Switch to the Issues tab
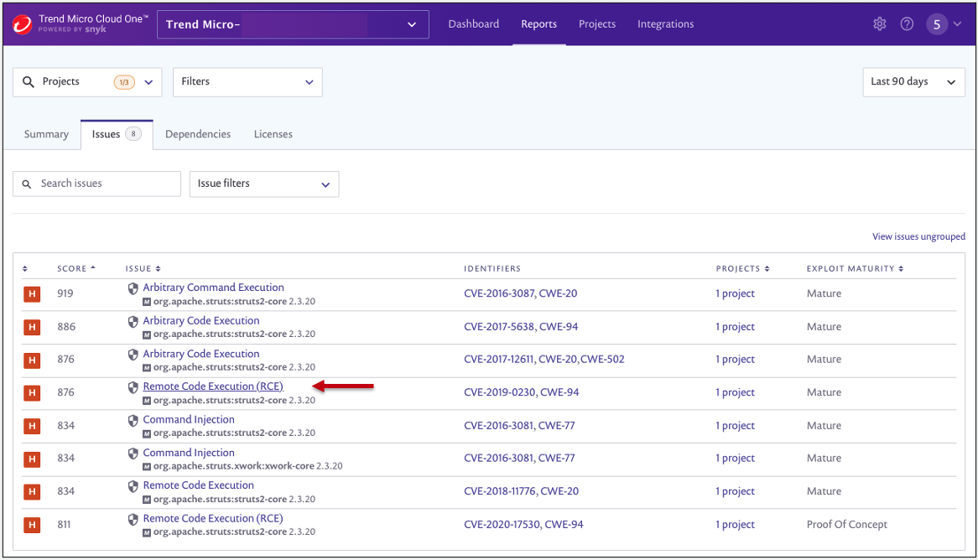Image resolution: width=978 pixels, height=560 pixels. pyautogui.click(x=117, y=135)
